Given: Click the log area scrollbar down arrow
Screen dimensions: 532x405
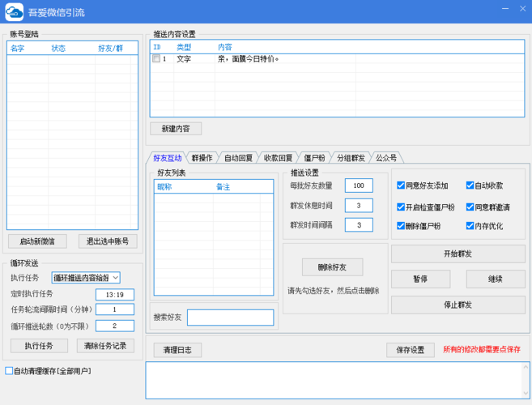Looking at the screenshot, I should click(526, 394).
